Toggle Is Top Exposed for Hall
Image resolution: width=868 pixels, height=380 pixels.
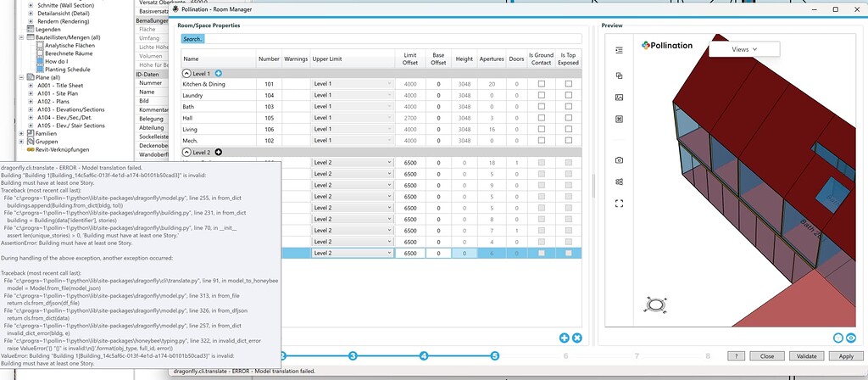[x=569, y=118]
